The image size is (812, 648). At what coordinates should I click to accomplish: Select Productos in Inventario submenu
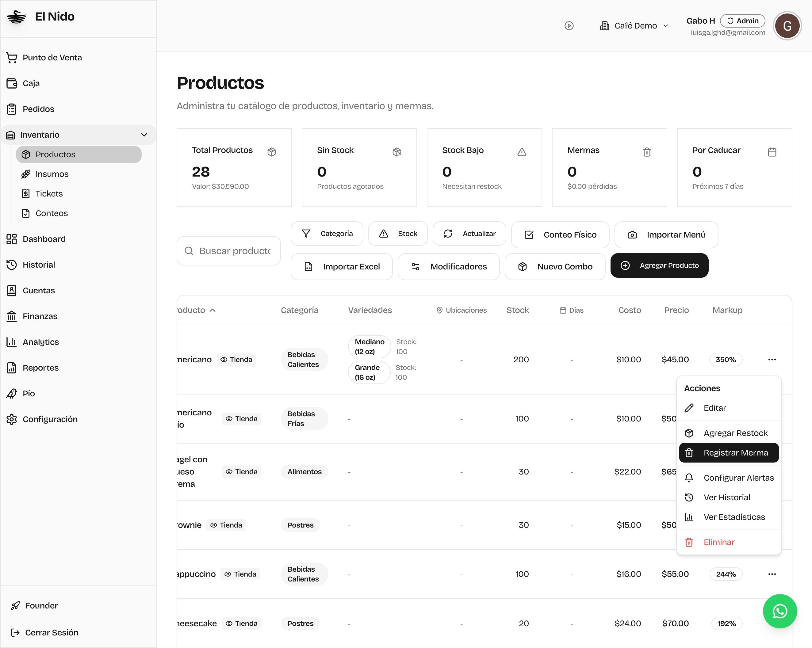coord(78,154)
